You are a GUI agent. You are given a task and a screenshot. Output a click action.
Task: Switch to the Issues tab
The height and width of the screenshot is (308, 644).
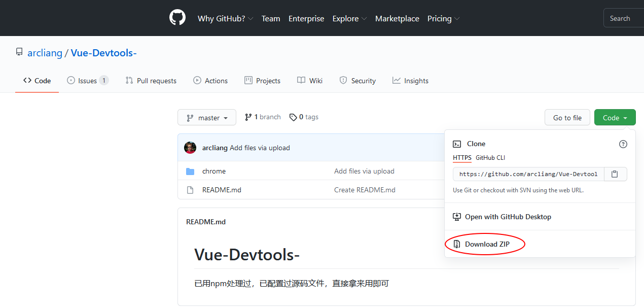coord(88,81)
